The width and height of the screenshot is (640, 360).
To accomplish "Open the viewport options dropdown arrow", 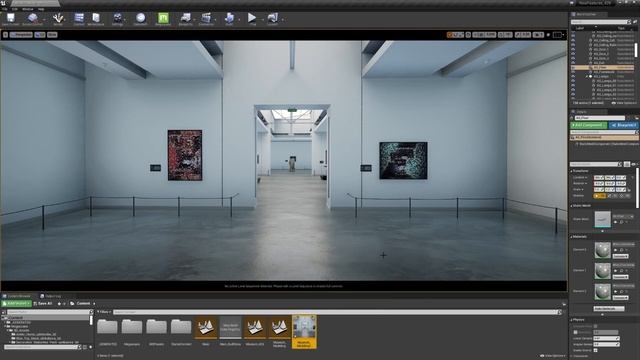I will coord(5,35).
